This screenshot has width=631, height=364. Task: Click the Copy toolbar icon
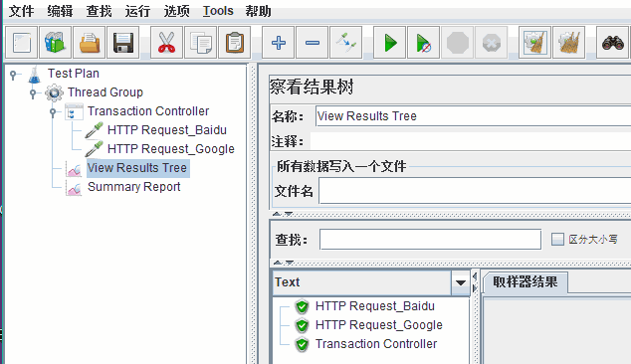coord(200,43)
